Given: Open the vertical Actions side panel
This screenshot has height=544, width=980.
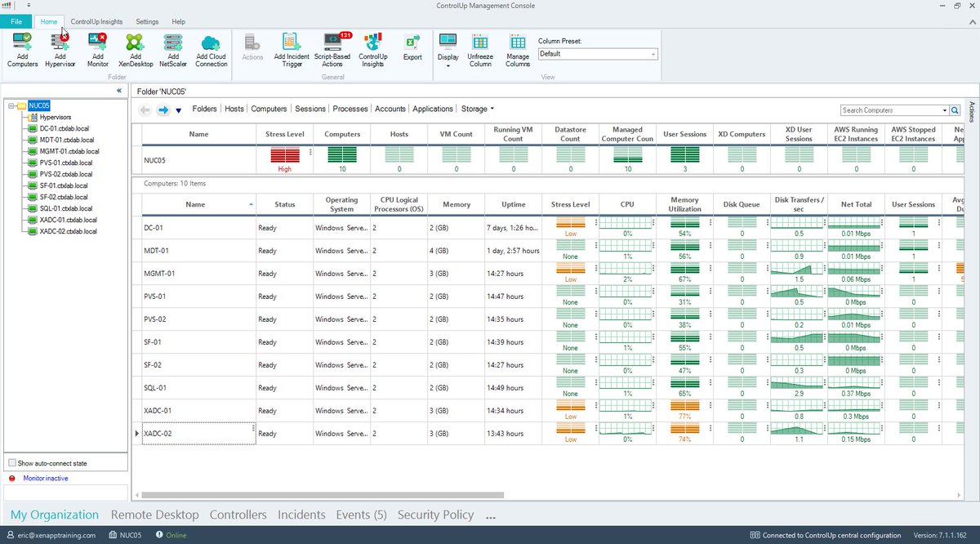Looking at the screenshot, I should 971,110.
